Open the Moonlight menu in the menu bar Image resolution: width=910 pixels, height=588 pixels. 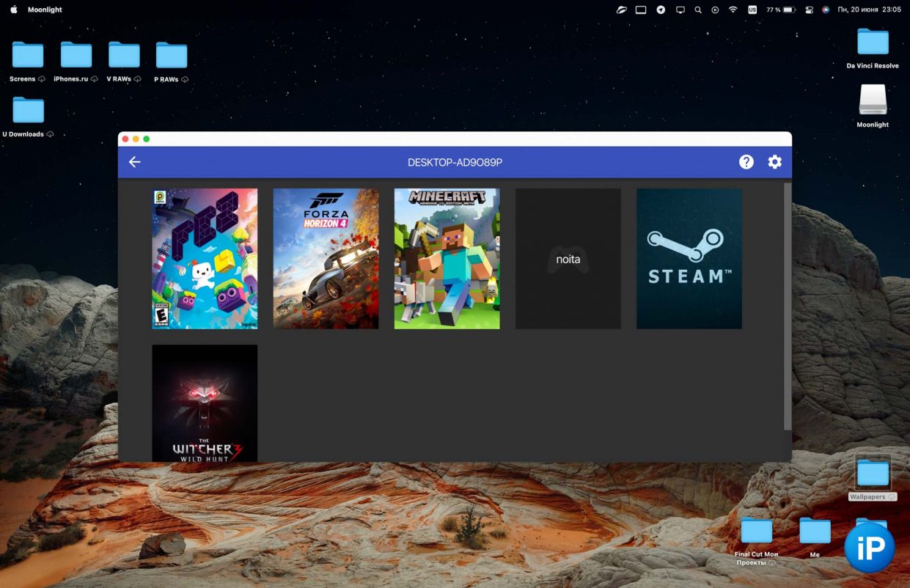[x=45, y=10]
